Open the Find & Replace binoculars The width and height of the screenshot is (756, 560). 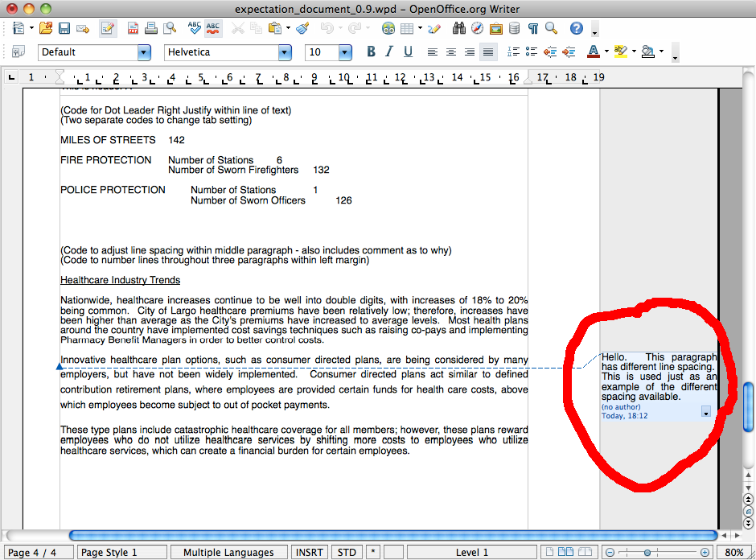[x=459, y=29]
